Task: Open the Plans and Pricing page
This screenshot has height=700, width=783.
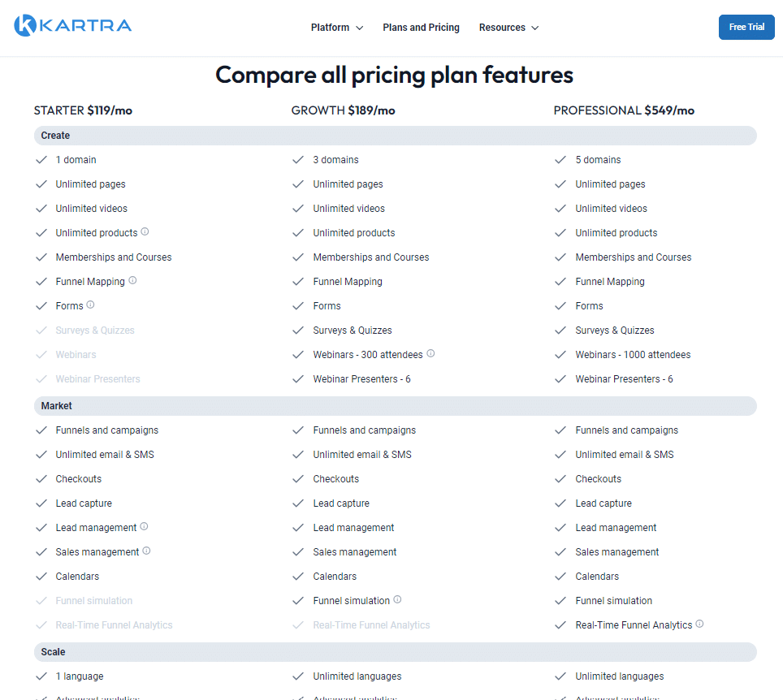Action: (421, 28)
